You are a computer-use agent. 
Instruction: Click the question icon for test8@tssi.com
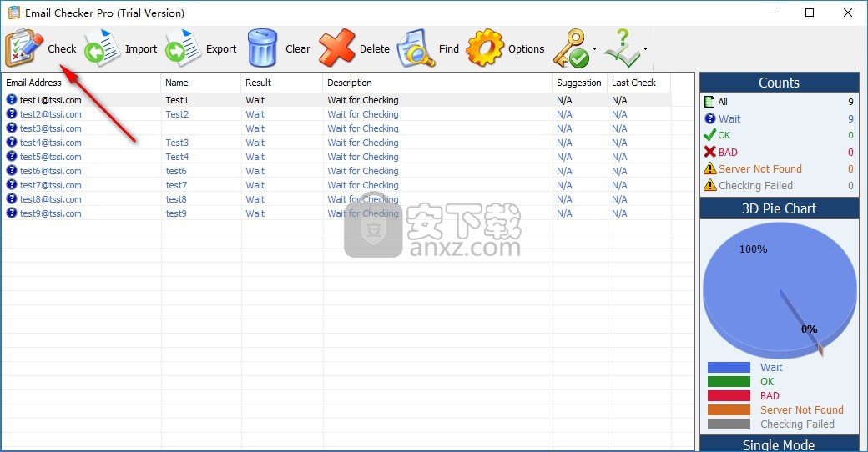tap(12, 198)
